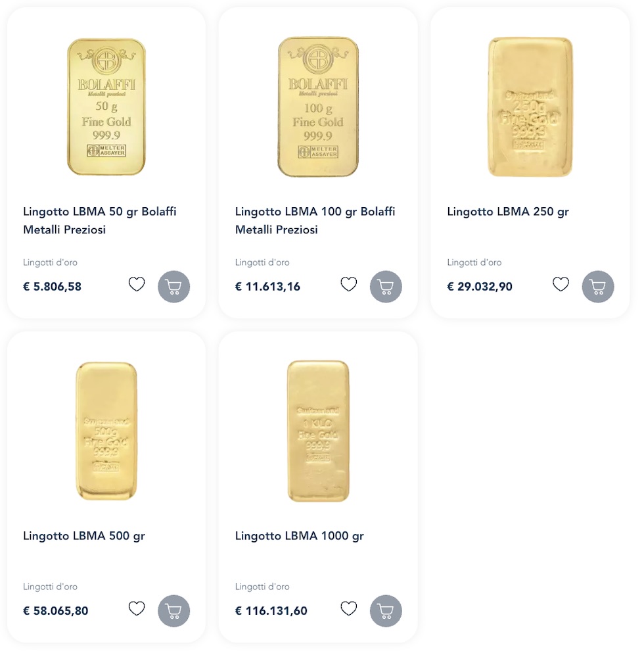
Task: Favorite the 50 gr Bolaffi ingot
Action: click(x=137, y=285)
